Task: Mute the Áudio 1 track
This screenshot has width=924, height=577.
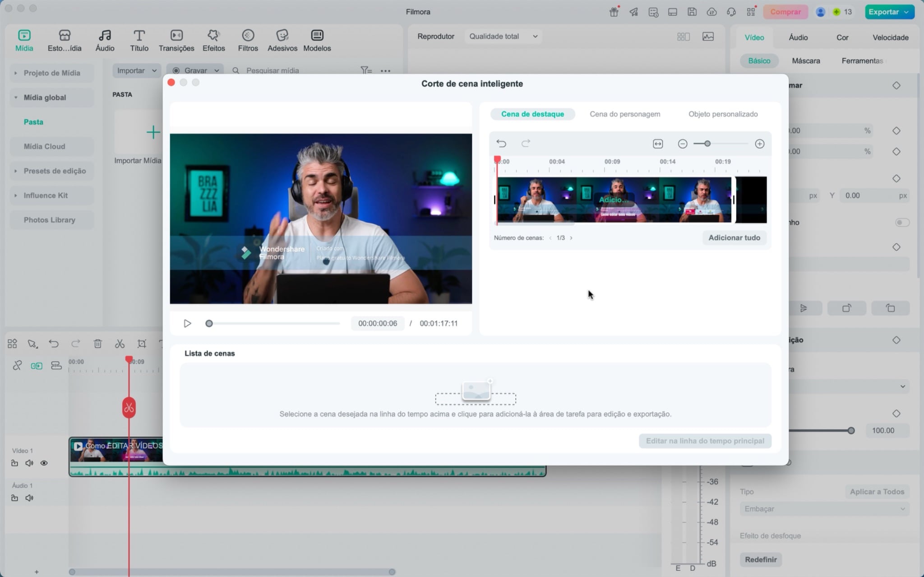Action: 29,498
